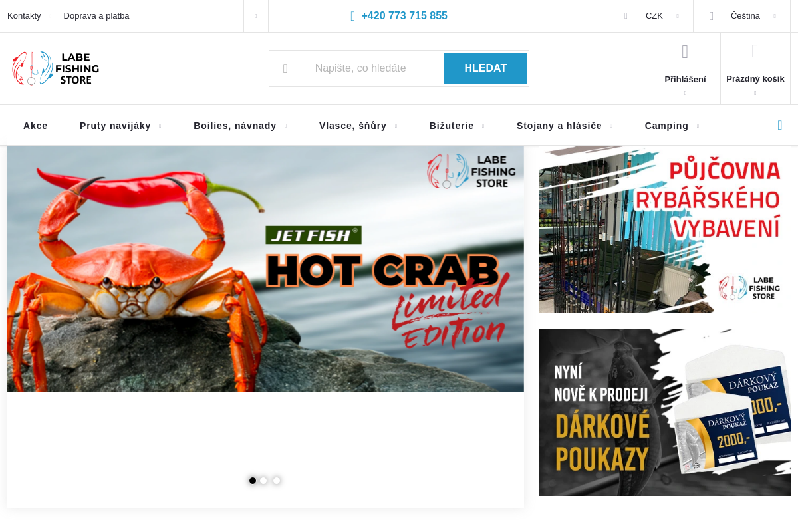
Task: Open the Dárkové poukazy banner
Action: 664,412
